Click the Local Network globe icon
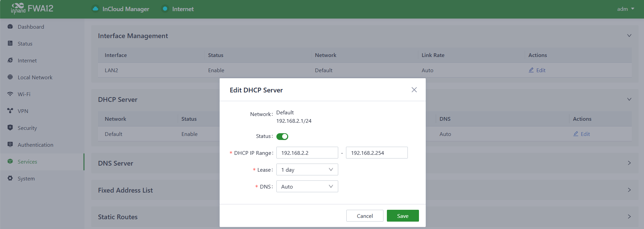 tap(10, 77)
